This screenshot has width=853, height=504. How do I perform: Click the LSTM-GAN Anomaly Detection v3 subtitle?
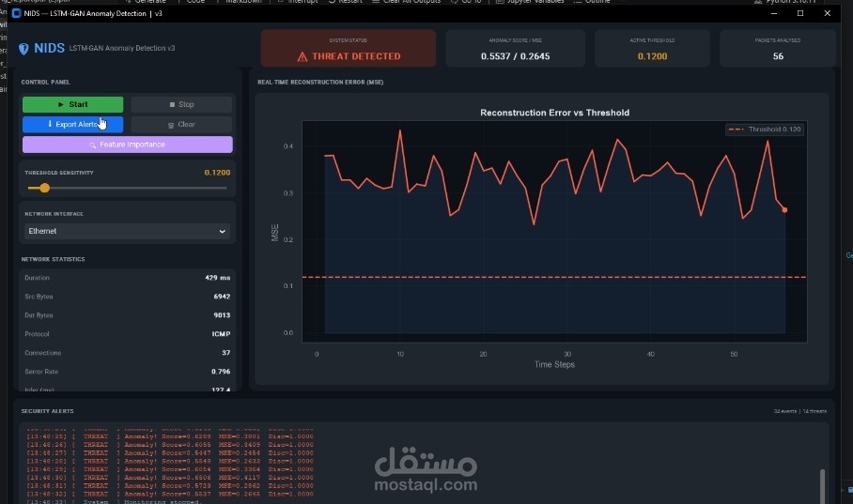click(x=122, y=49)
